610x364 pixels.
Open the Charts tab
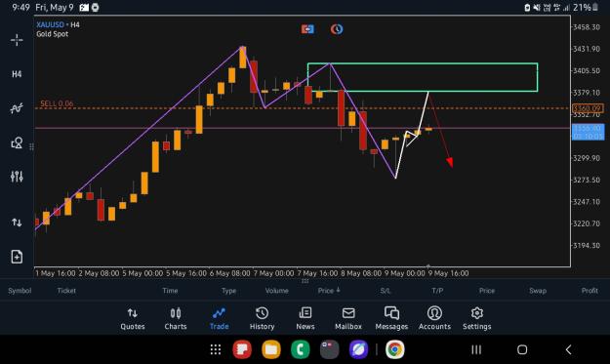coord(176,319)
